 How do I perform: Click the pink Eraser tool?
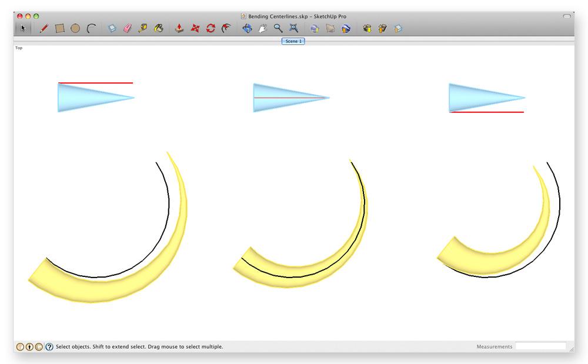pos(128,28)
